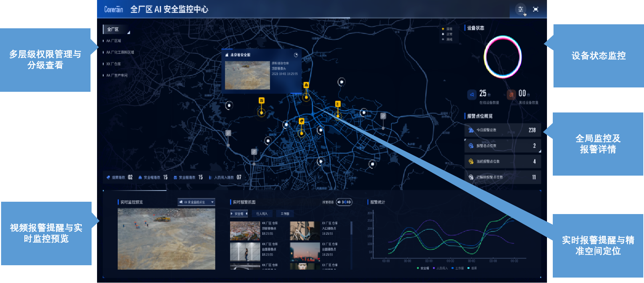644x283 pixels.
Task: Click the offline devices icon beside 00
Action: click(x=511, y=95)
